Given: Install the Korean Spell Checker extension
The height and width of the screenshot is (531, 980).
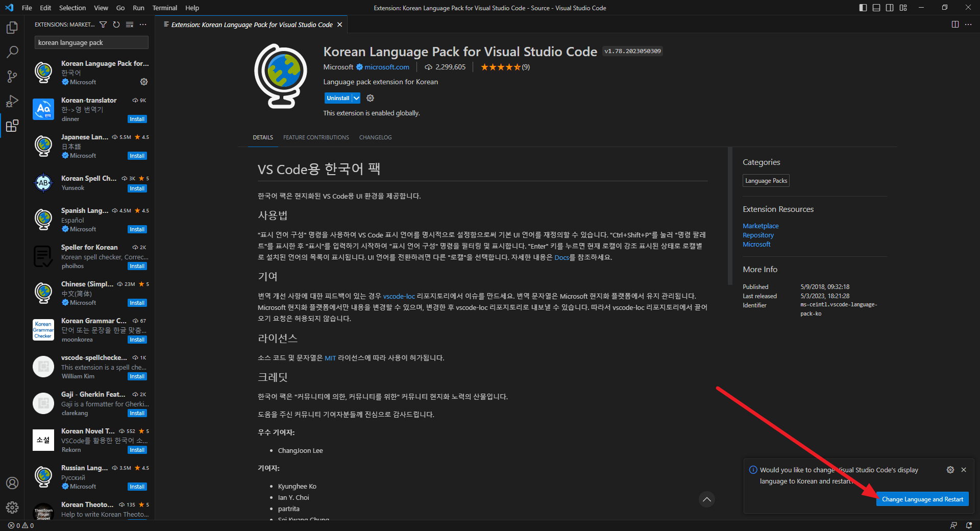Looking at the screenshot, I should pyautogui.click(x=137, y=188).
